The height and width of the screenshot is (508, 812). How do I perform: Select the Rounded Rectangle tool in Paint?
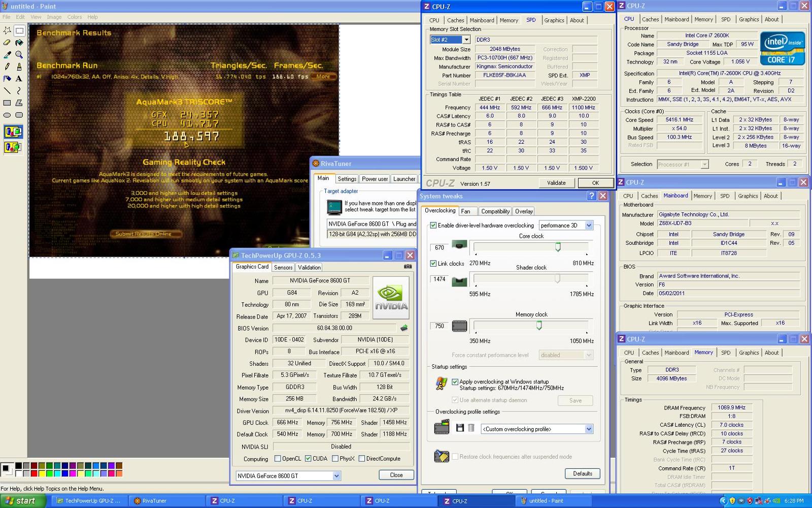coord(19,115)
